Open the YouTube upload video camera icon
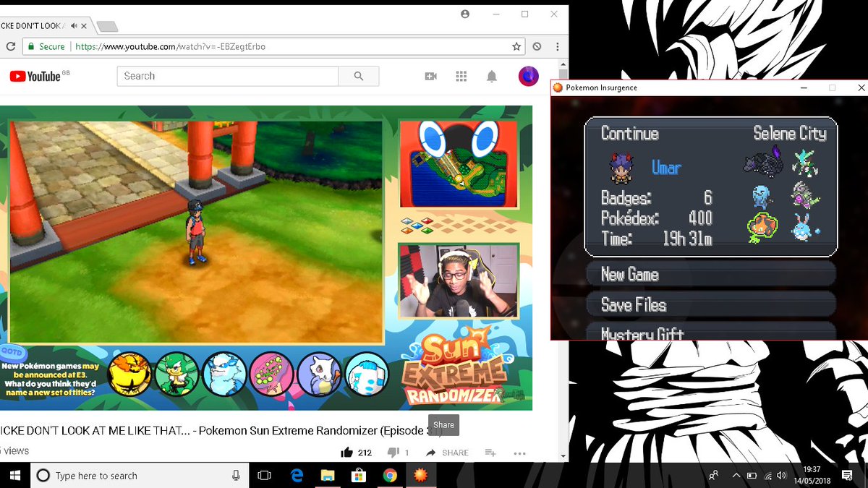The width and height of the screenshot is (868, 488). tap(431, 76)
